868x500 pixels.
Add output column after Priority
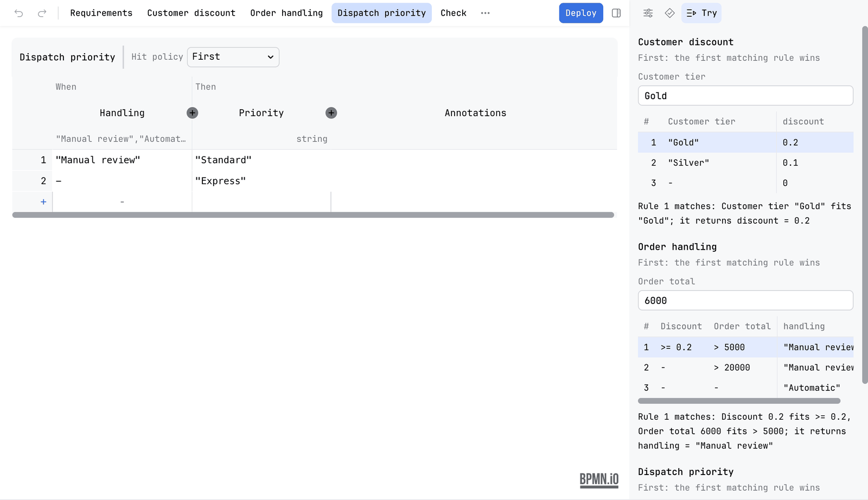331,113
